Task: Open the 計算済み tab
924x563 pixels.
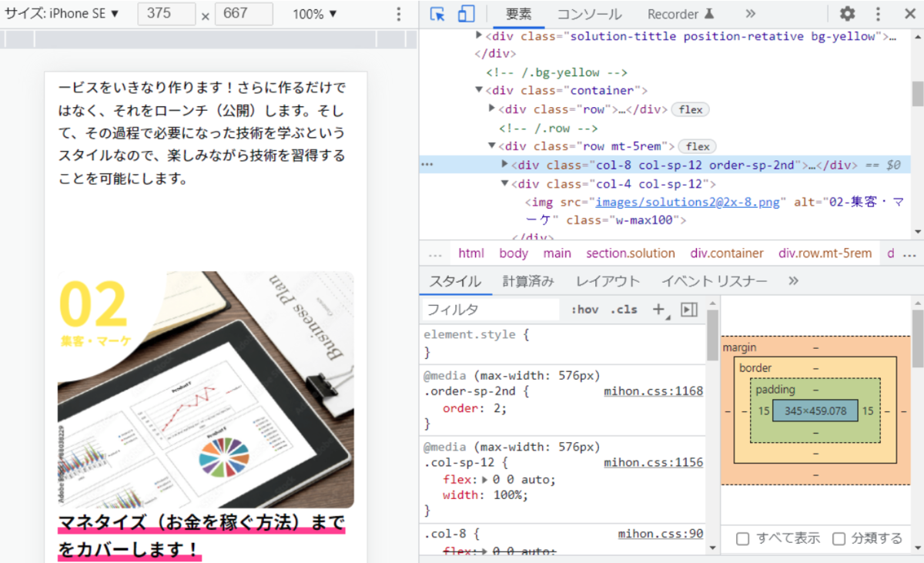Action: tap(528, 281)
